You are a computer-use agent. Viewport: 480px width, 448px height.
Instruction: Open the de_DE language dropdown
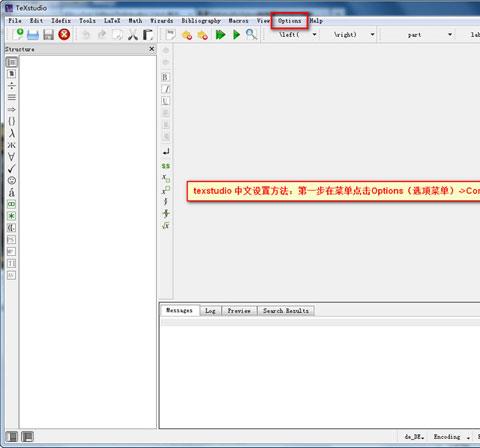(414, 437)
